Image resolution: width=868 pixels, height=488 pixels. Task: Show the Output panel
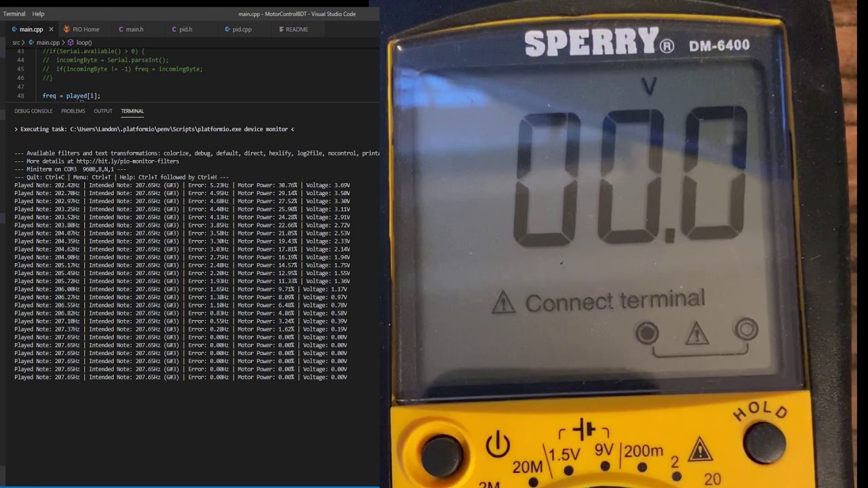[103, 111]
